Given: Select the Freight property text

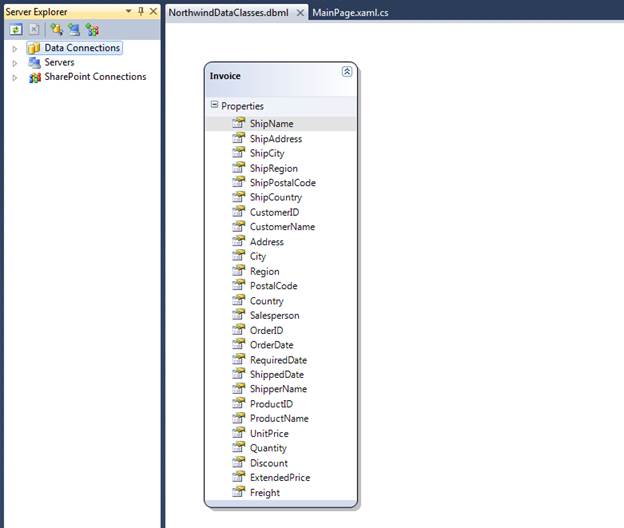Looking at the screenshot, I should [265, 493].
